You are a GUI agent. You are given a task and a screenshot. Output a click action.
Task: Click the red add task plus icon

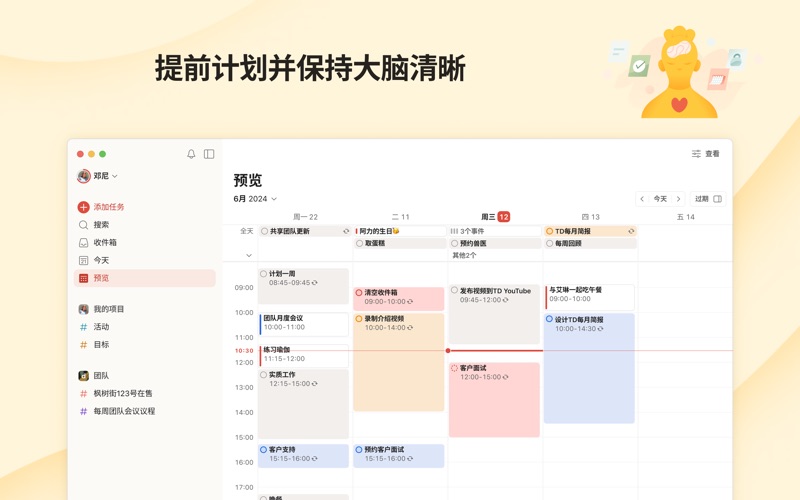[83, 207]
